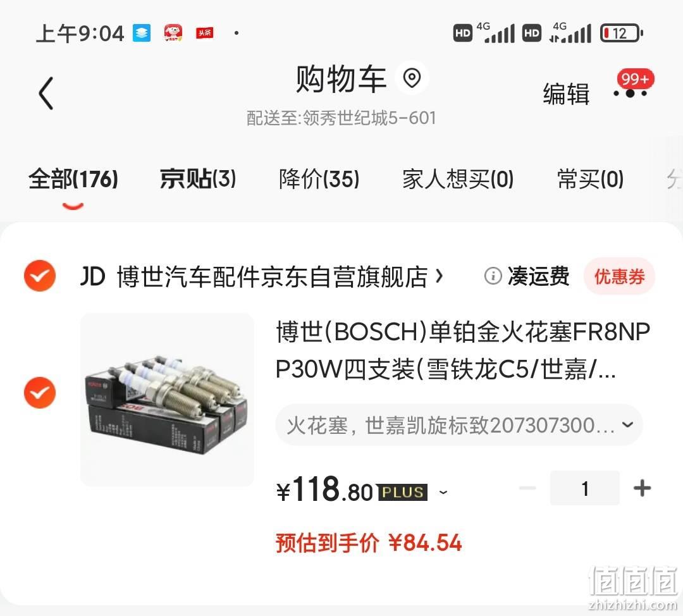Switch to the 降价(35) tab

pos(319,179)
